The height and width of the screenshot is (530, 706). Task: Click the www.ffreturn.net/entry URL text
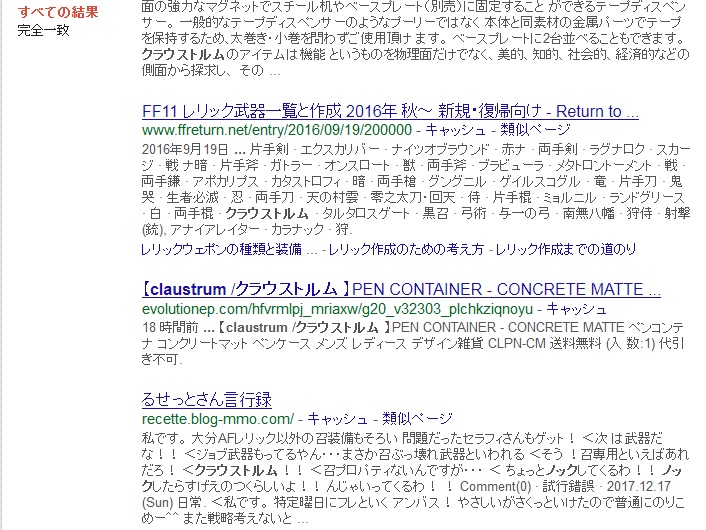(277, 130)
